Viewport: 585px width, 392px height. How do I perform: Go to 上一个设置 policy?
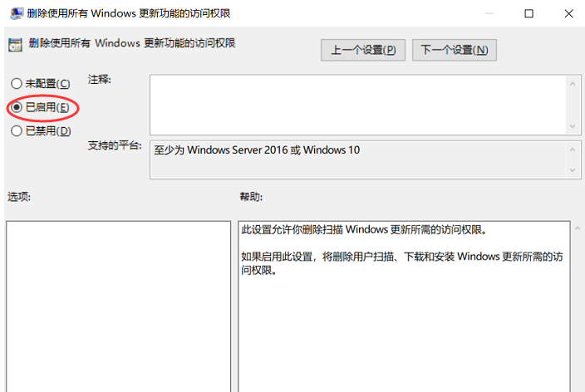(362, 50)
